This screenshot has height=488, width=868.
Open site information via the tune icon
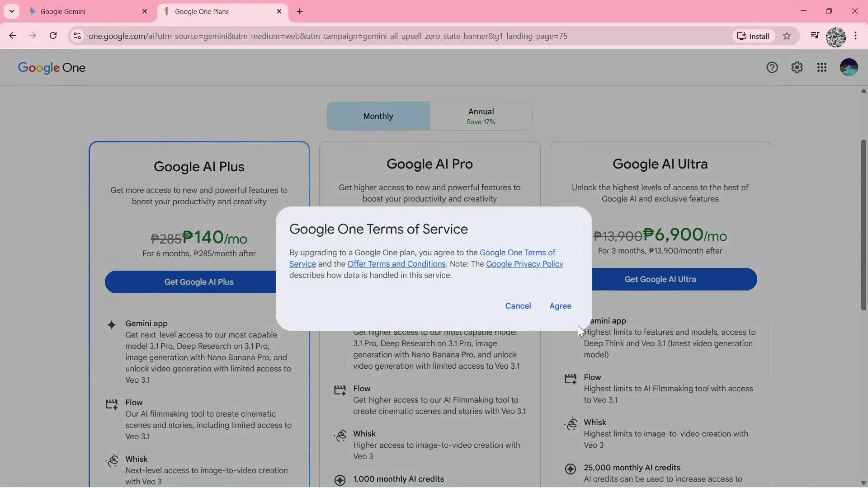77,36
